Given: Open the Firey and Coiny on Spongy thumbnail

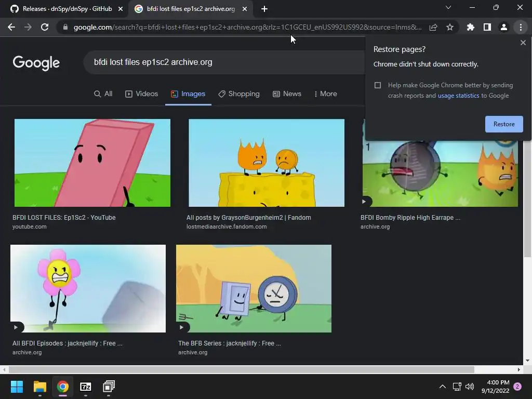Looking at the screenshot, I should 267,163.
